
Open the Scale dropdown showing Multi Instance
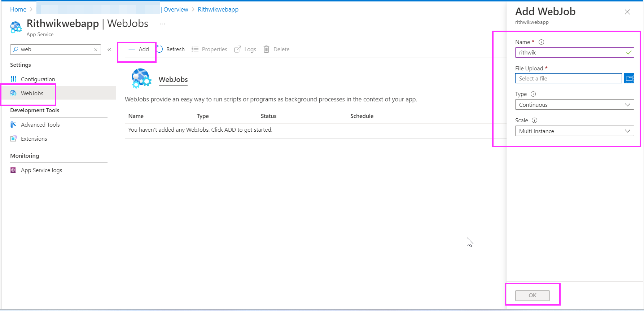point(574,131)
